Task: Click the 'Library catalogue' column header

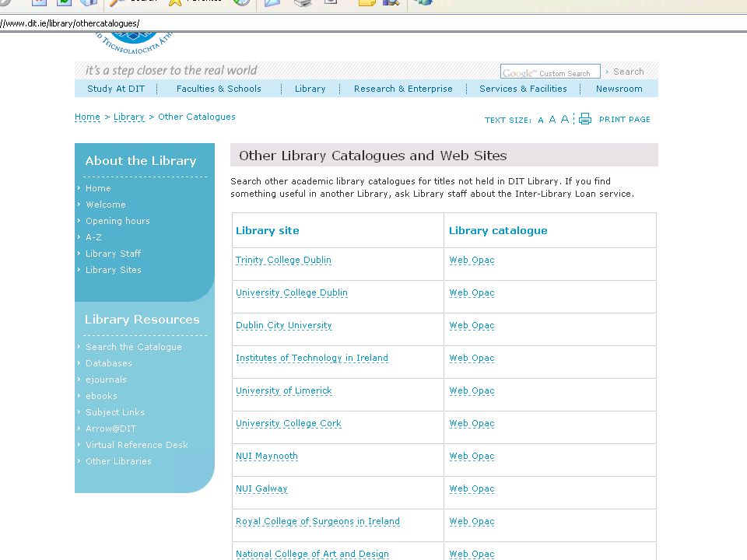Action: tap(498, 230)
